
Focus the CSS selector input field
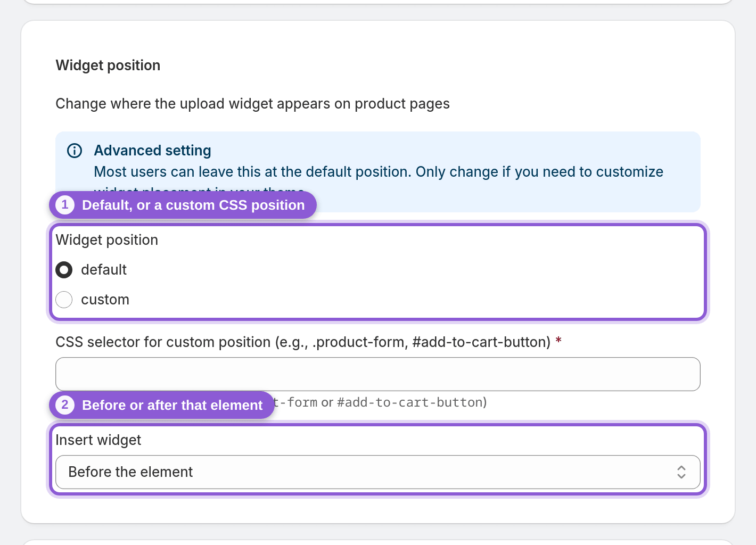pyautogui.click(x=378, y=374)
